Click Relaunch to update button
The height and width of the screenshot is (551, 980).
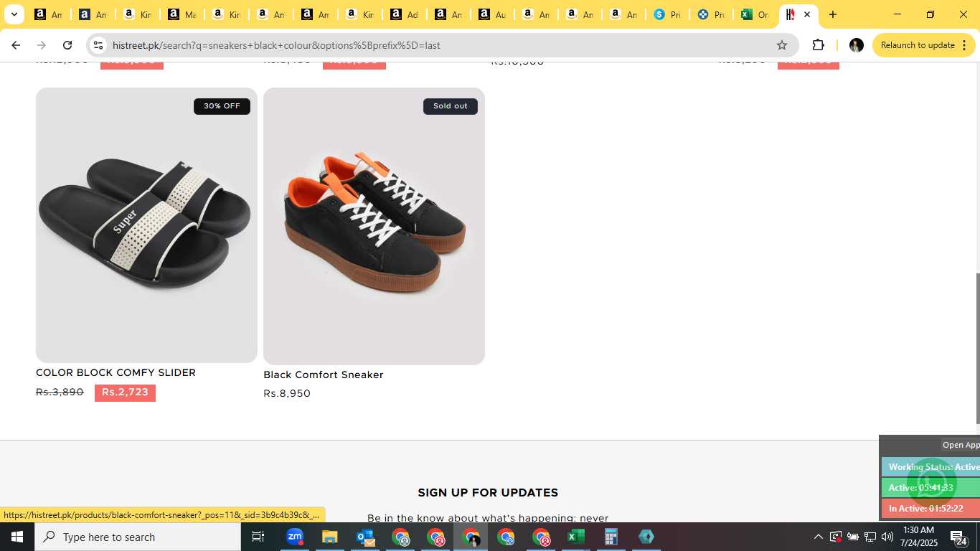[x=923, y=45]
